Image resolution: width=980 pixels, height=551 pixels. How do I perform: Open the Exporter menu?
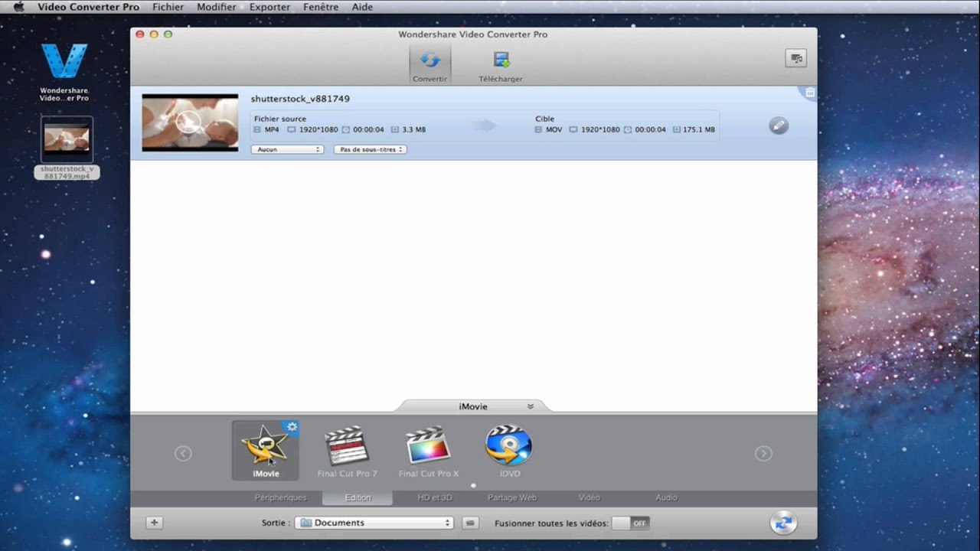click(x=269, y=7)
